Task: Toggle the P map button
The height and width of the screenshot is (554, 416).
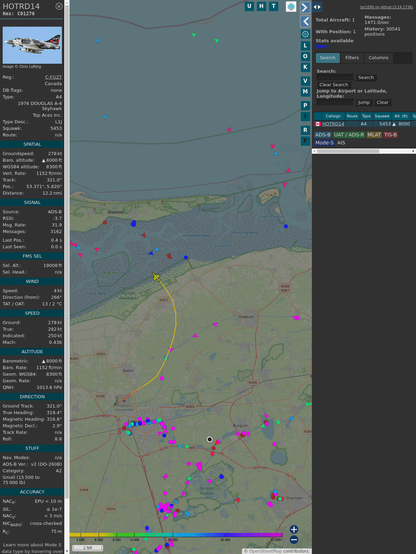Action: (305, 105)
